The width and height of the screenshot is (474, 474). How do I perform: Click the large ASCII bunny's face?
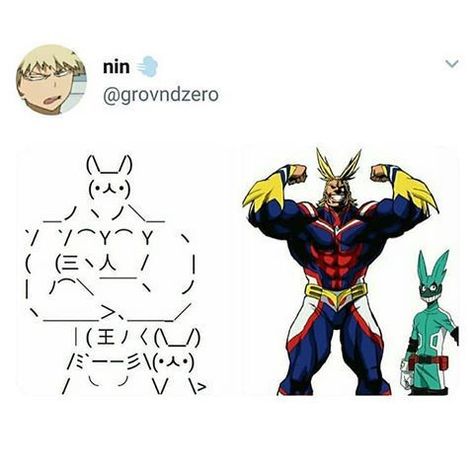[x=110, y=190]
